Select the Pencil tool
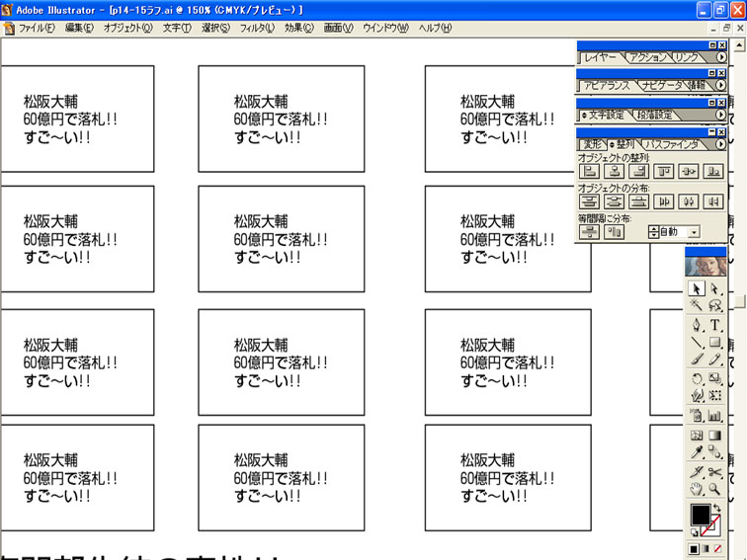 (714, 360)
